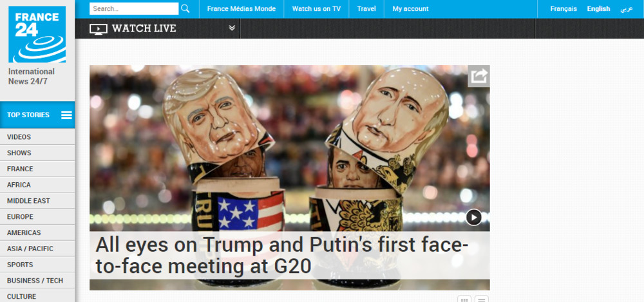Open the Trump and Putin G20 headline

tap(281, 256)
